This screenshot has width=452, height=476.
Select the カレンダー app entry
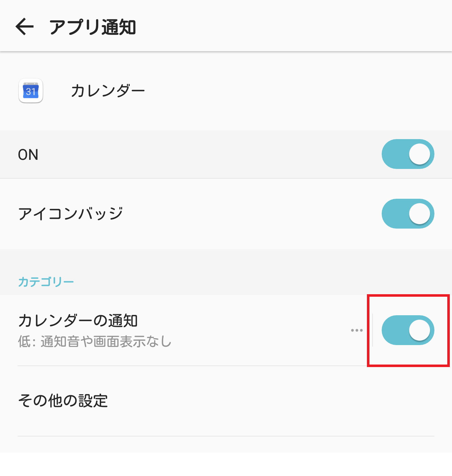pos(108,90)
